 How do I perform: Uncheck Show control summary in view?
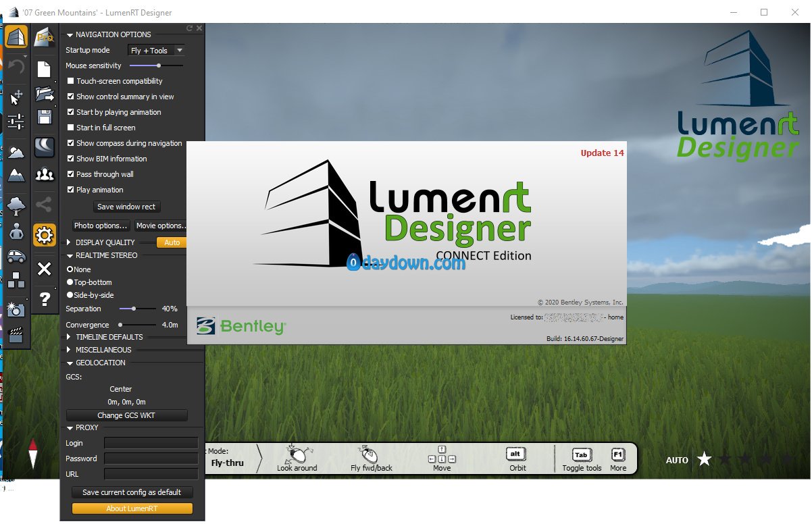[x=70, y=97]
